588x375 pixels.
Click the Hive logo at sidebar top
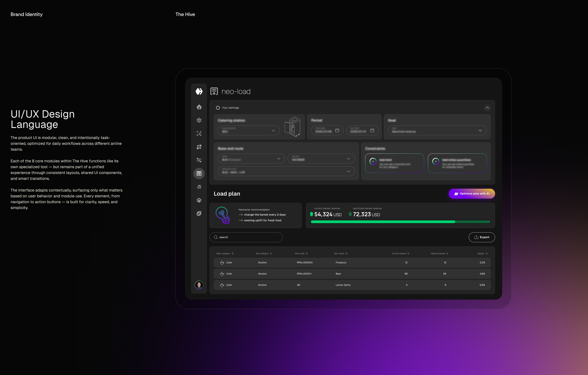click(199, 91)
